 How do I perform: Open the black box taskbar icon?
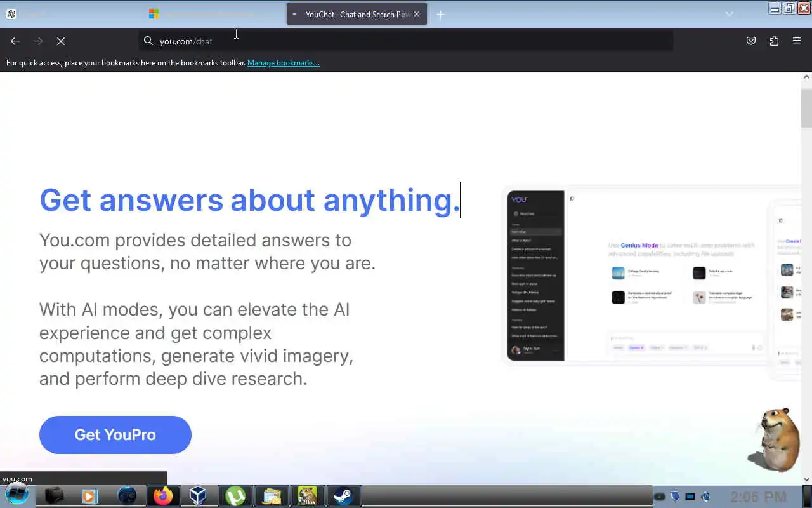pyautogui.click(x=55, y=496)
